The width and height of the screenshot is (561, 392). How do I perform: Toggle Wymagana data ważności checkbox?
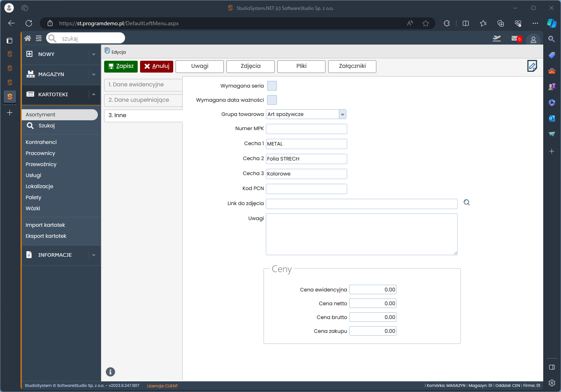click(272, 100)
